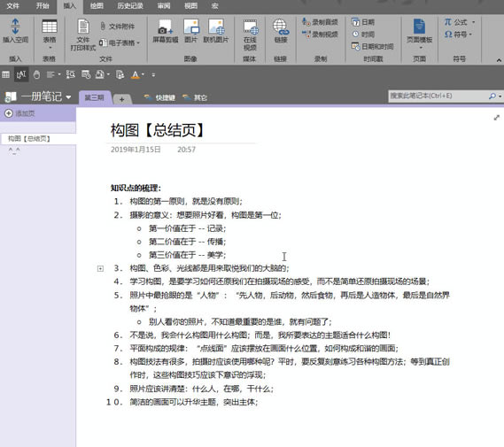Insert a Link (链接)
The image size is (504, 447).
(281, 31)
